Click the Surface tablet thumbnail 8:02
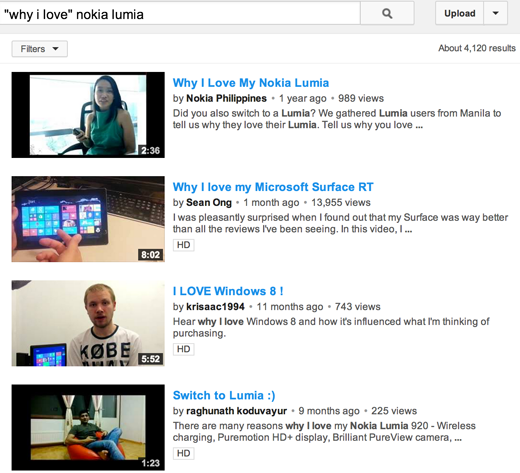 [88, 219]
